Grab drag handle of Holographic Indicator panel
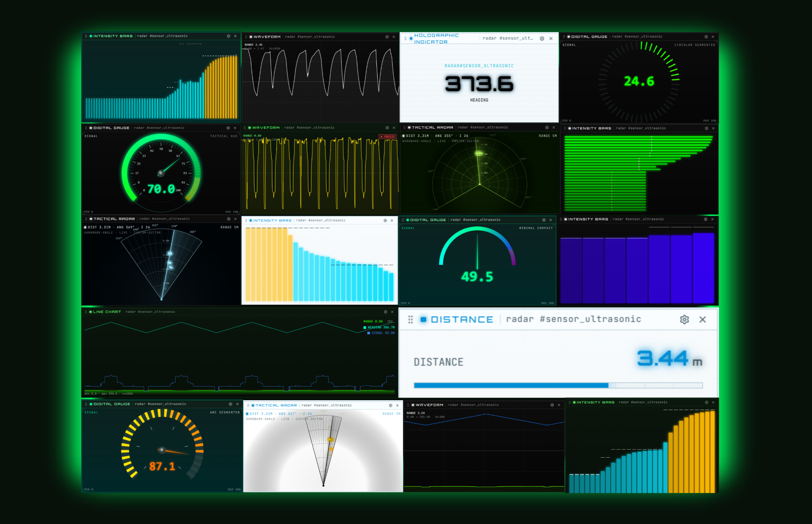The width and height of the screenshot is (812, 524). 406,38
